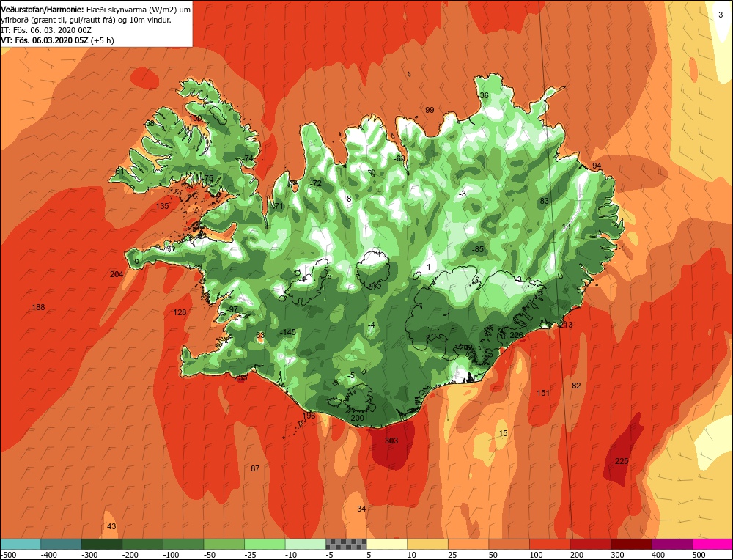
Task: Click the map value 151 in the southeast ocean
Action: click(x=542, y=393)
